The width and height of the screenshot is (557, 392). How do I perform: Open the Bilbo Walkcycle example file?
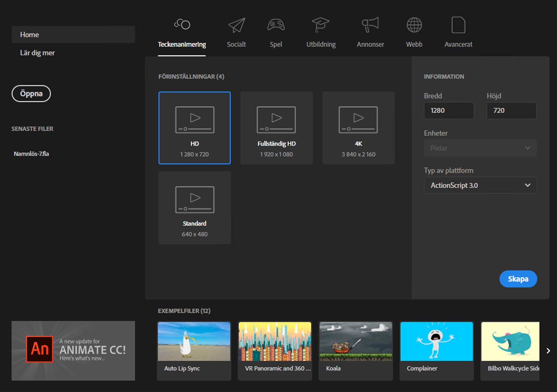point(510,351)
